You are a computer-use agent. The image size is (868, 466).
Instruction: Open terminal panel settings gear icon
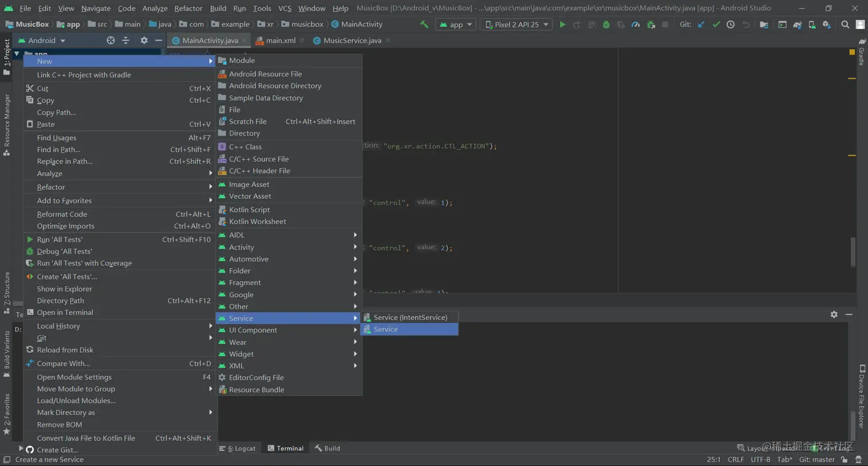point(834,314)
